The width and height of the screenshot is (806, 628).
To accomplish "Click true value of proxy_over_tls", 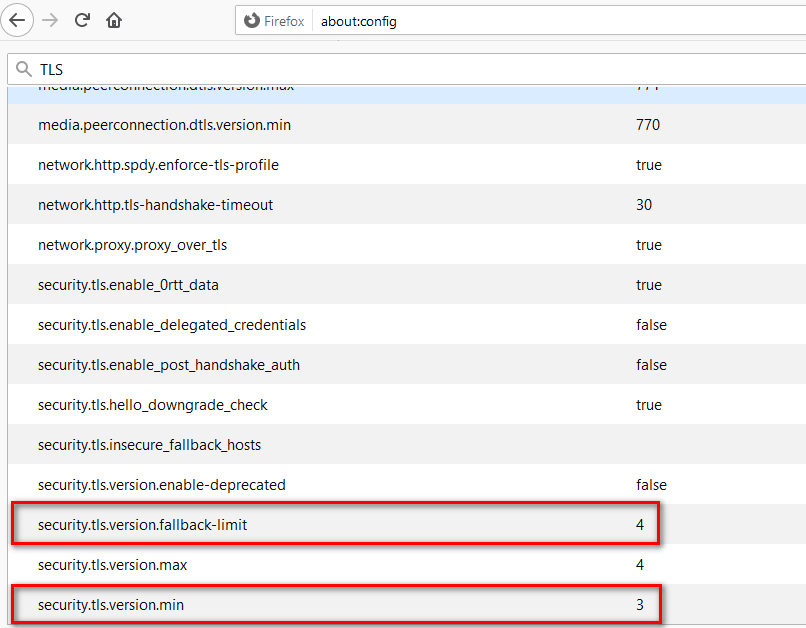I will pyautogui.click(x=649, y=245).
